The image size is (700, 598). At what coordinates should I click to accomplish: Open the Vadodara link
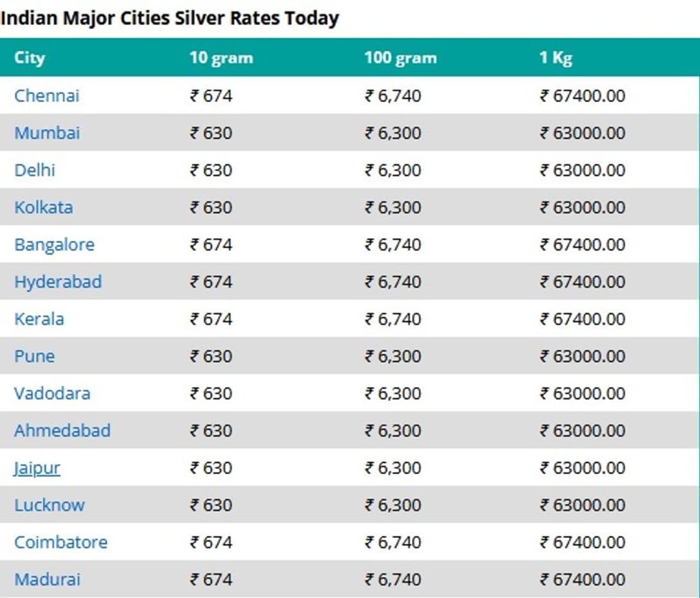52,393
